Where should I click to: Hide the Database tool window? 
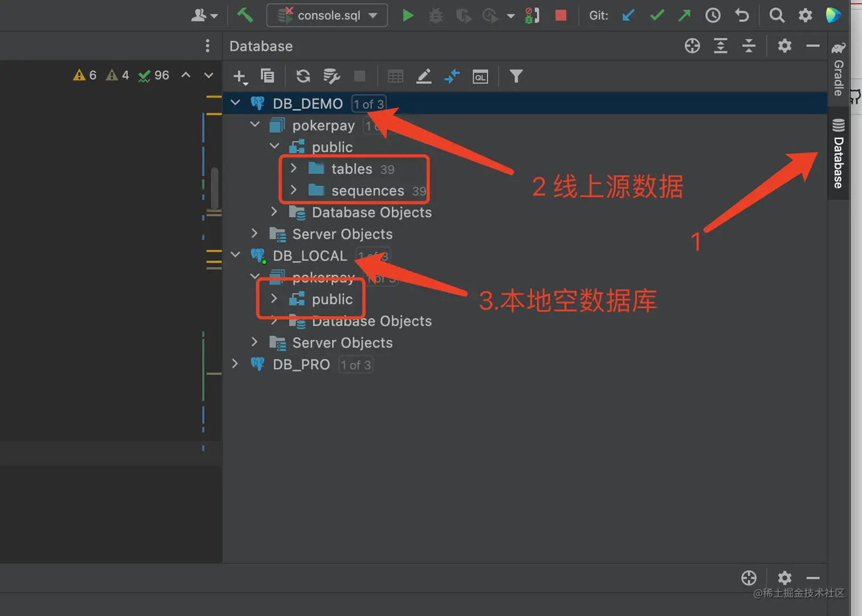813,46
